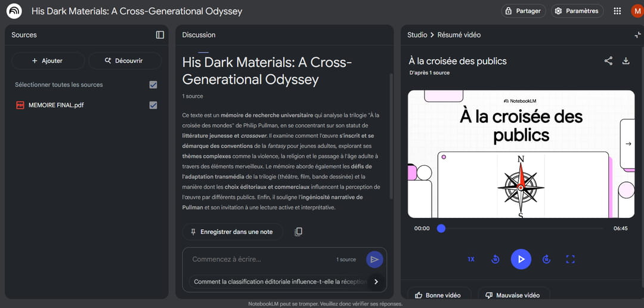The width and height of the screenshot is (644, 308).
Task: Advance to next slide using right arrow
Action: pos(628,144)
